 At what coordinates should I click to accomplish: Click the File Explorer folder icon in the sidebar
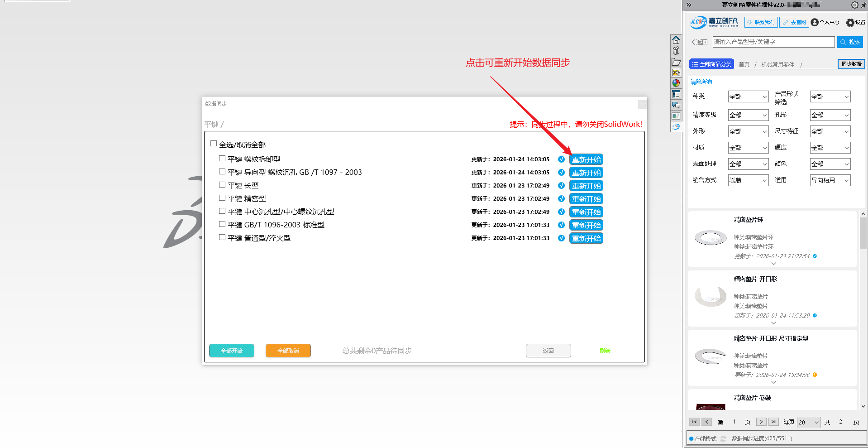click(676, 62)
